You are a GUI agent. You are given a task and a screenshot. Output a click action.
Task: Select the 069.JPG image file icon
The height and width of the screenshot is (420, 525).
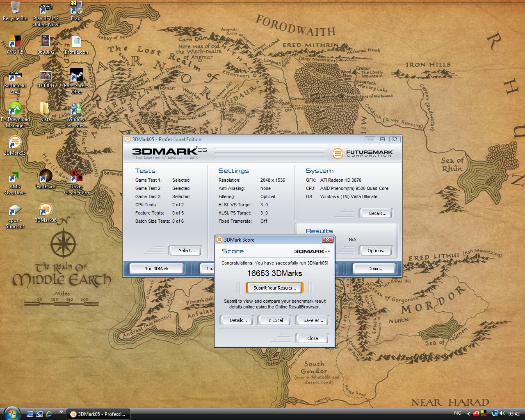point(46,45)
